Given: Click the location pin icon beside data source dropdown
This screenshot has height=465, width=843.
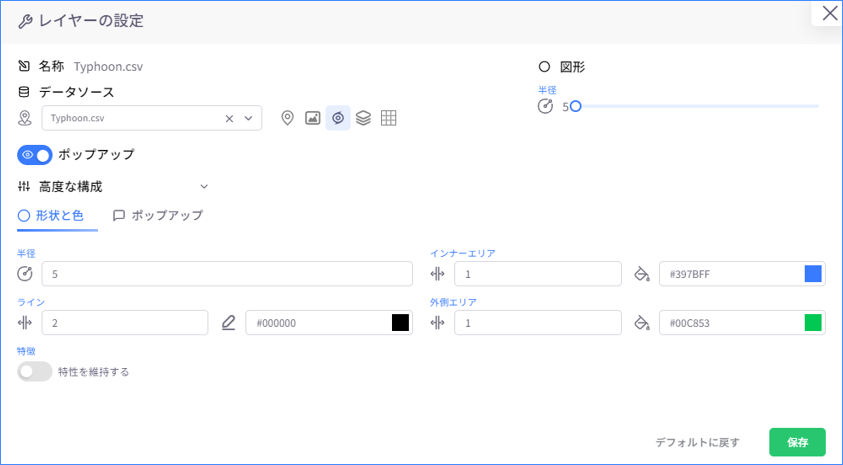Looking at the screenshot, I should coord(25,118).
